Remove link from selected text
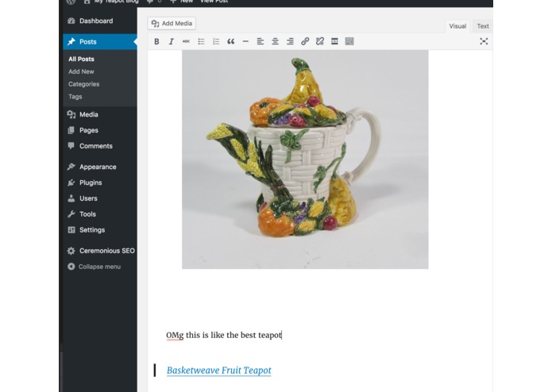This screenshot has height=392, width=552. [x=319, y=41]
